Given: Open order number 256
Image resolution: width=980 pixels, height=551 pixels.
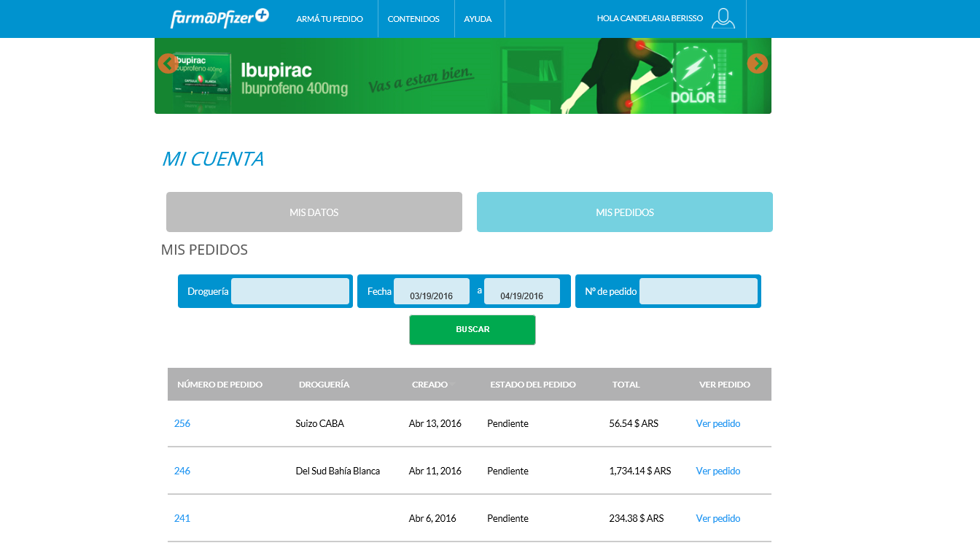Looking at the screenshot, I should pos(182,423).
